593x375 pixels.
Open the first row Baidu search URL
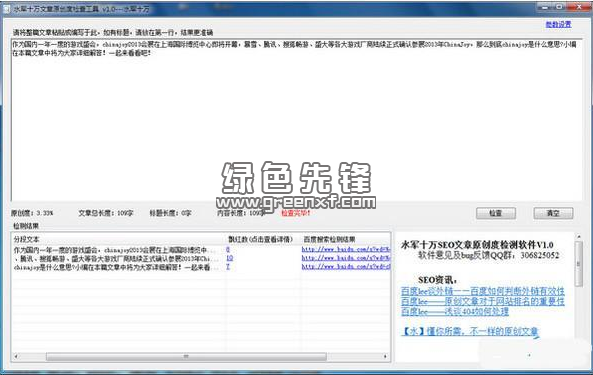[346, 249]
